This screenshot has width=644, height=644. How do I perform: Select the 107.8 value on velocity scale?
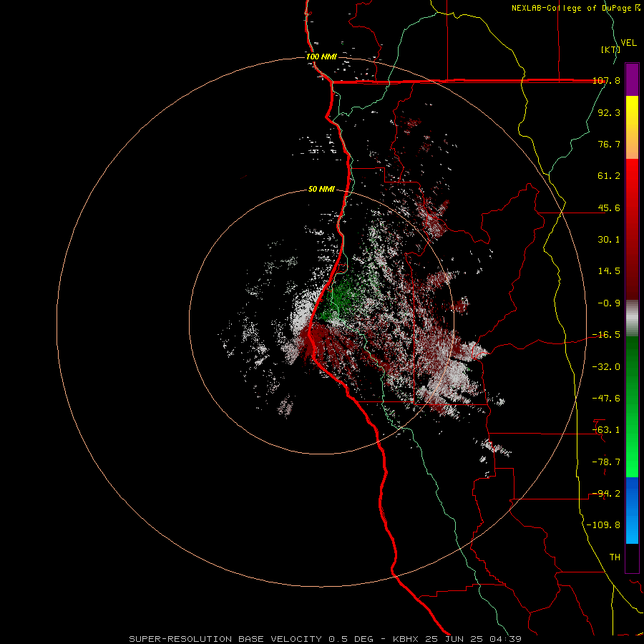coord(606,81)
